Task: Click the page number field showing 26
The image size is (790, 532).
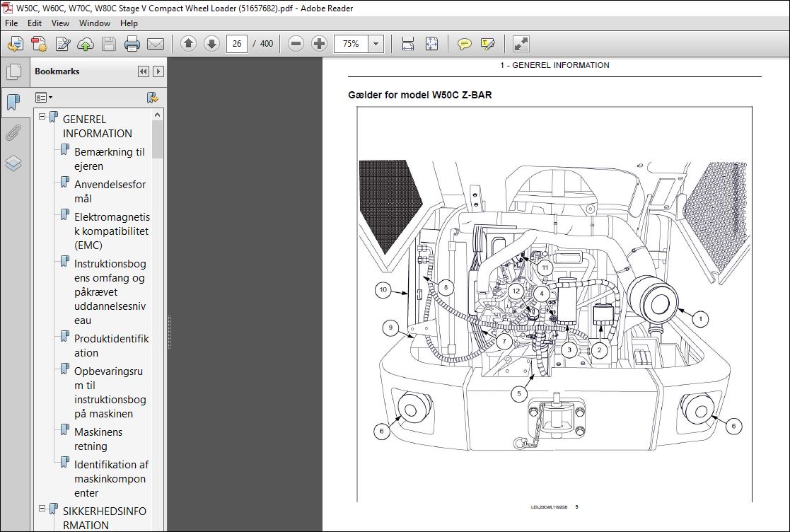Action: 237,44
